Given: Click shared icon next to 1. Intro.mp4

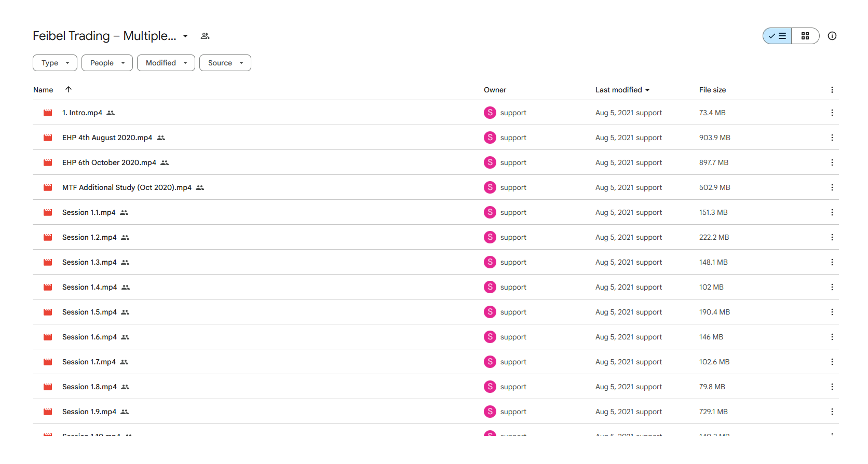Looking at the screenshot, I should click(111, 113).
